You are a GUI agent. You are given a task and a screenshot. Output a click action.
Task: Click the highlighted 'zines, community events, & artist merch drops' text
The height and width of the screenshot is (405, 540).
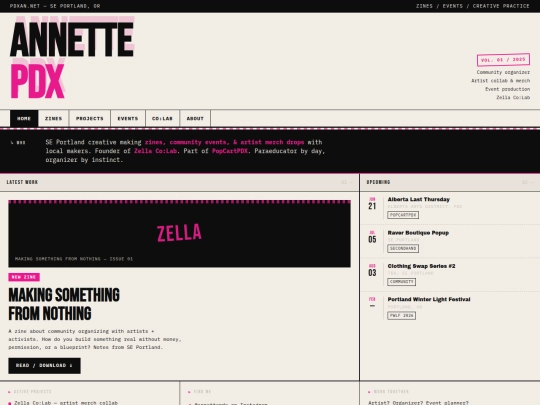pyautogui.click(x=224, y=142)
